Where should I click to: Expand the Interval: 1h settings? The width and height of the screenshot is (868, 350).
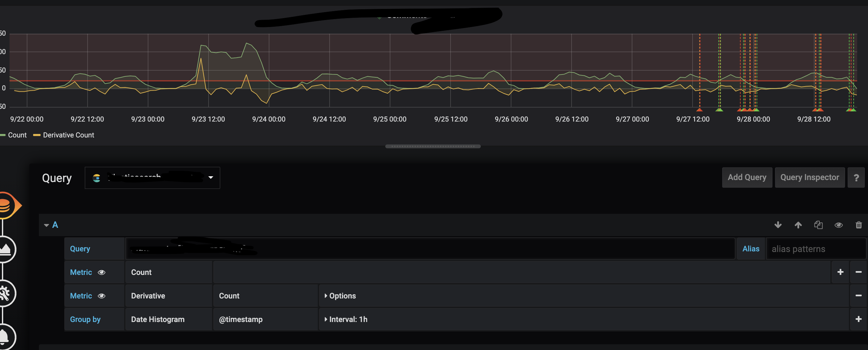[346, 319]
